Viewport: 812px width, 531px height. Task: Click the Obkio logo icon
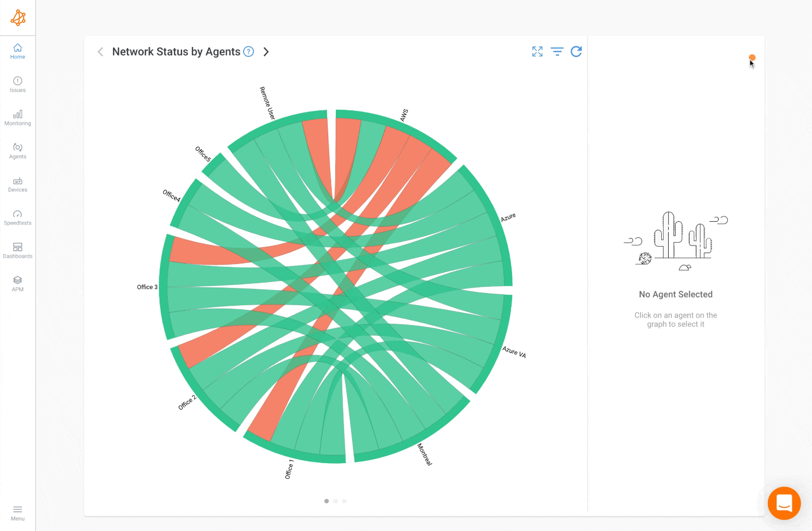point(18,18)
